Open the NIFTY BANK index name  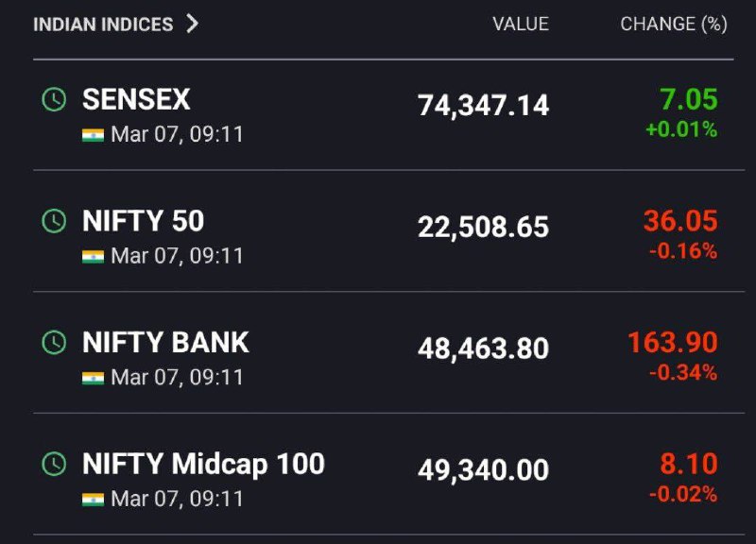165,342
